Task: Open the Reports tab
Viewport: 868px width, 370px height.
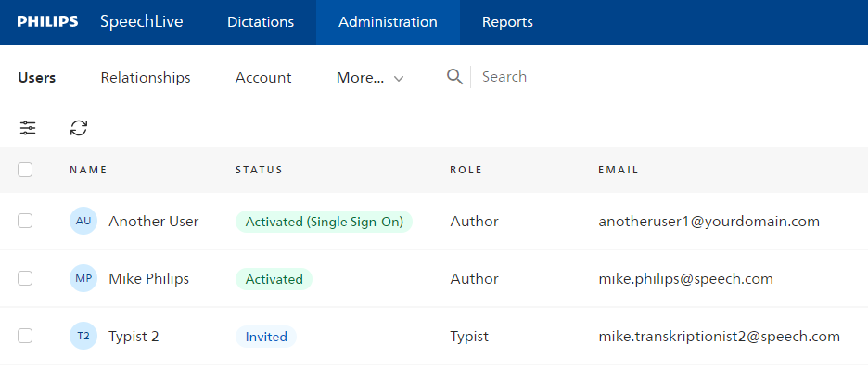Action: (507, 22)
